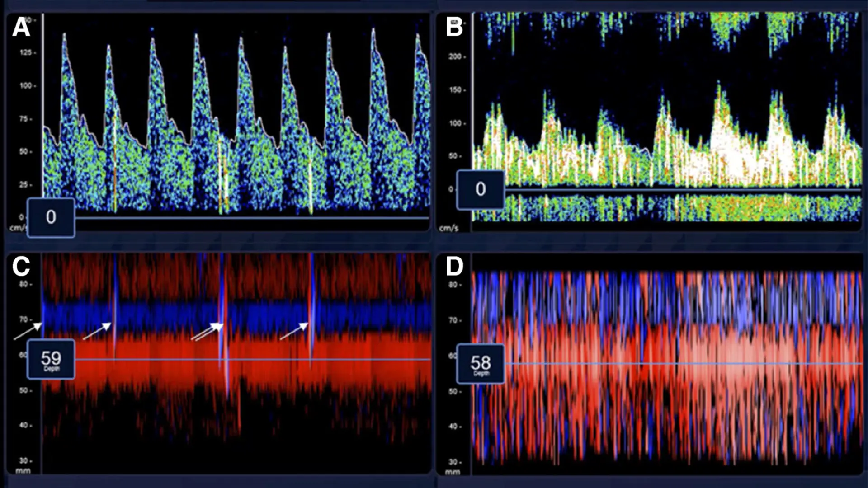Click the 80 depth tick in panel C
Screen dimensions: 868x488
tap(24, 284)
